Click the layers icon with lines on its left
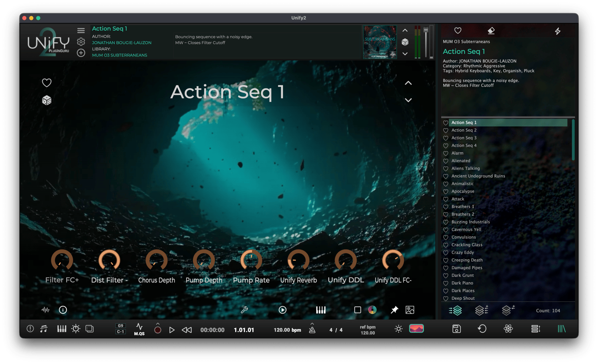The image size is (598, 364). 455,310
